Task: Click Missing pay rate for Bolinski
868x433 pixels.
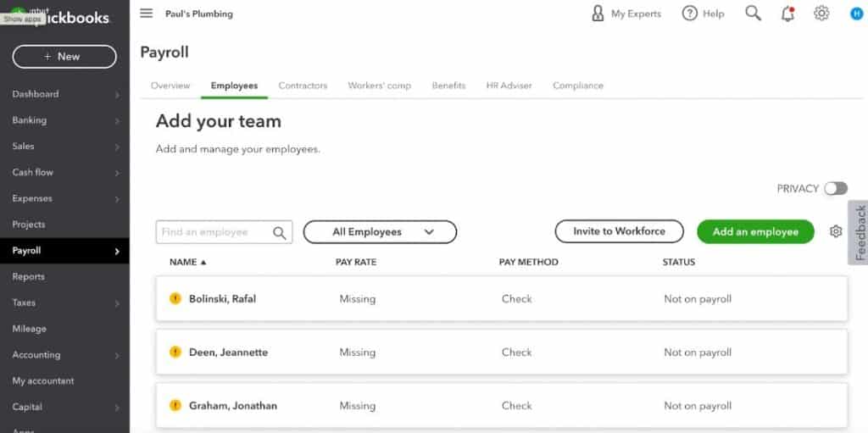Action: point(358,299)
